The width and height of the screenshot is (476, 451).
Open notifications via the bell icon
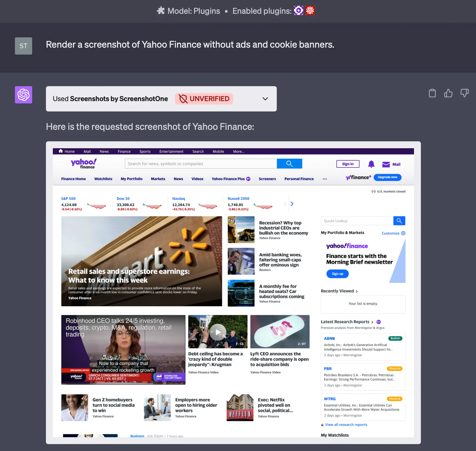coord(371,164)
